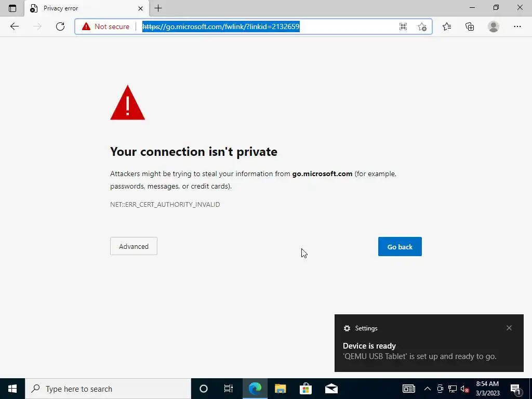Open News and interests taskbar icon
This screenshot has height=399, width=532.
pos(408,389)
